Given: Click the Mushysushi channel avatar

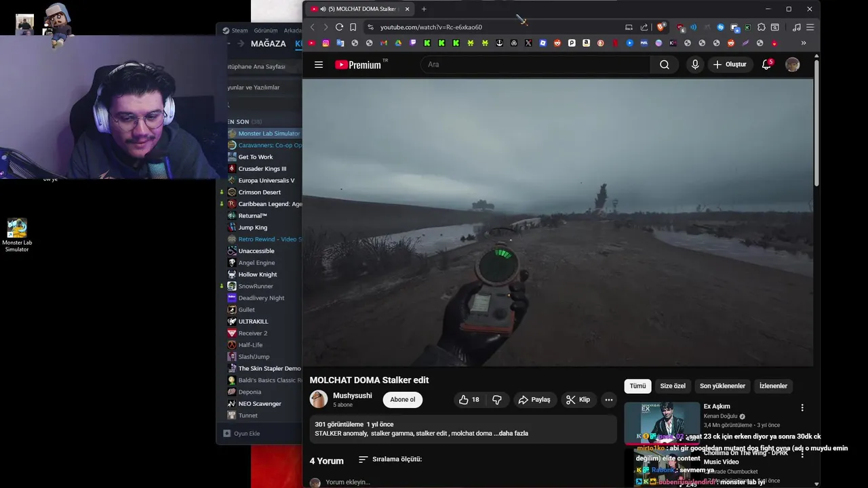Looking at the screenshot, I should click(x=319, y=399).
